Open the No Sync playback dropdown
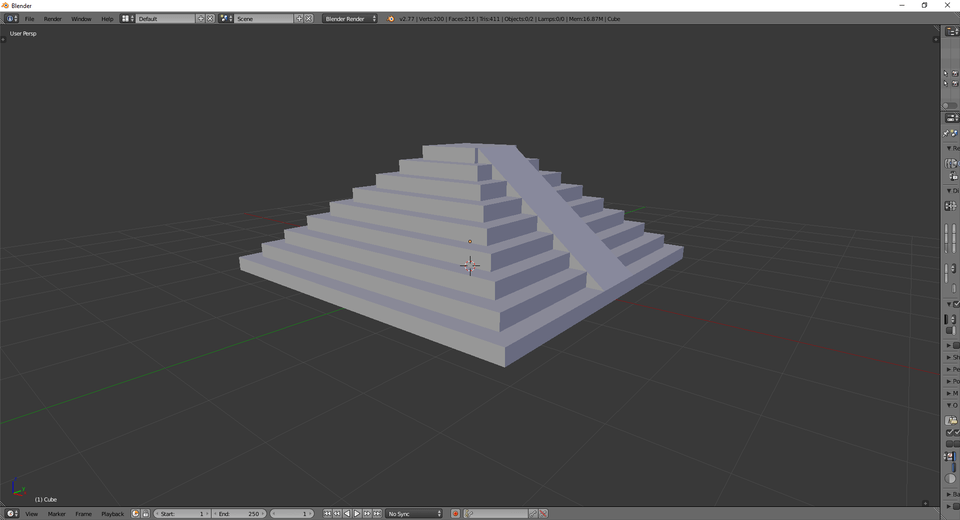960x520 pixels. pyautogui.click(x=414, y=514)
